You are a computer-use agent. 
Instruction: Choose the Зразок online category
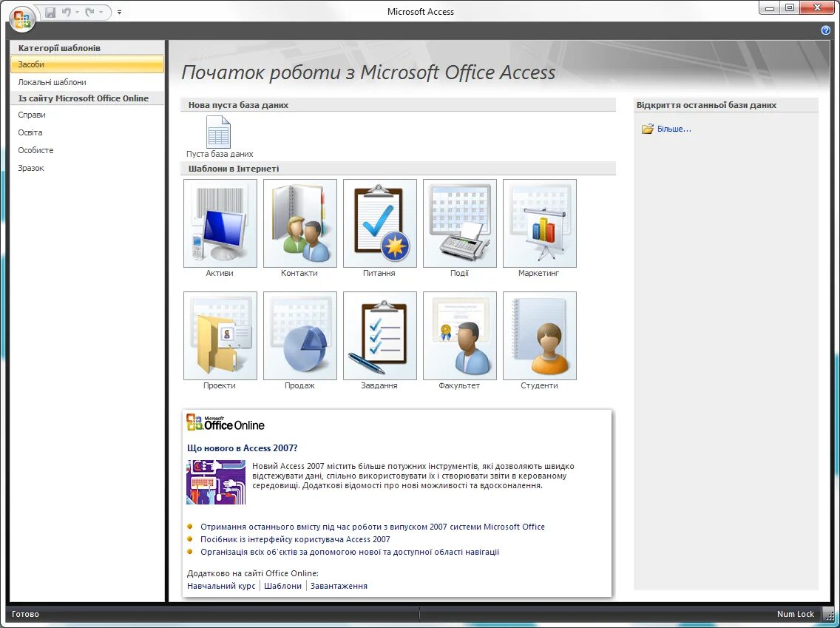coord(87,168)
